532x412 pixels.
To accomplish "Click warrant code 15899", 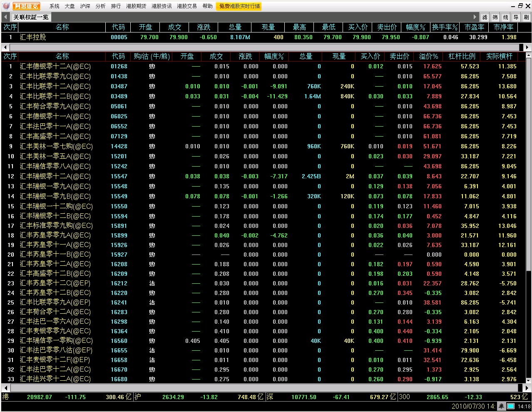I will point(119,235).
